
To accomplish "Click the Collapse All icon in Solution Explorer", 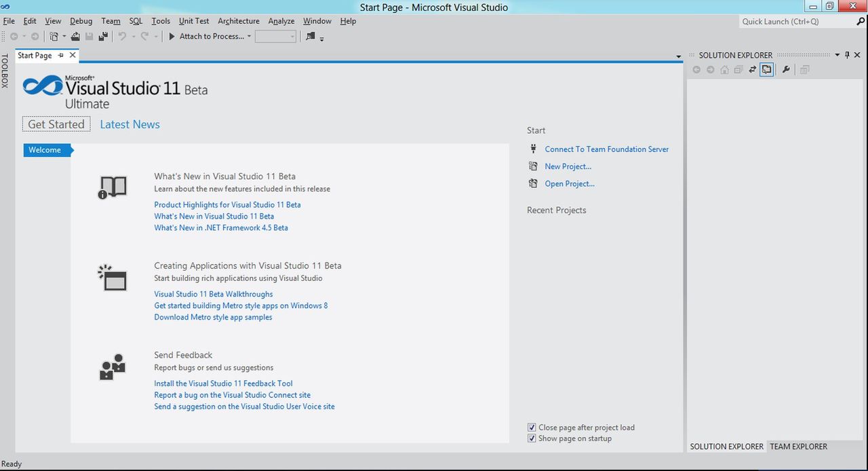I will pyautogui.click(x=738, y=69).
